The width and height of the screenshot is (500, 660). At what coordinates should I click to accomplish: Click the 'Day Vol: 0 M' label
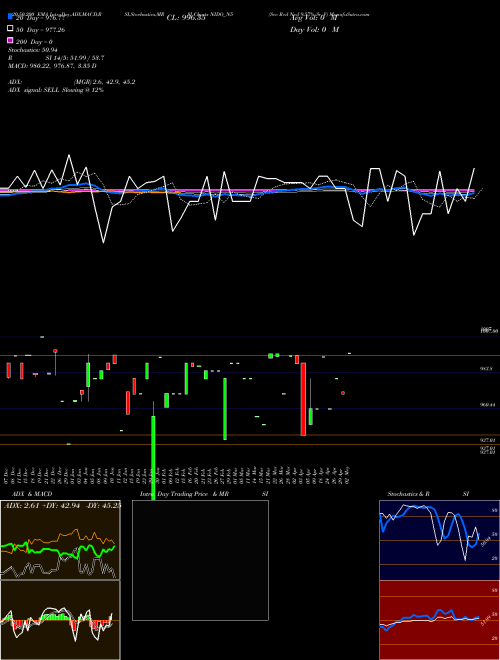(315, 30)
